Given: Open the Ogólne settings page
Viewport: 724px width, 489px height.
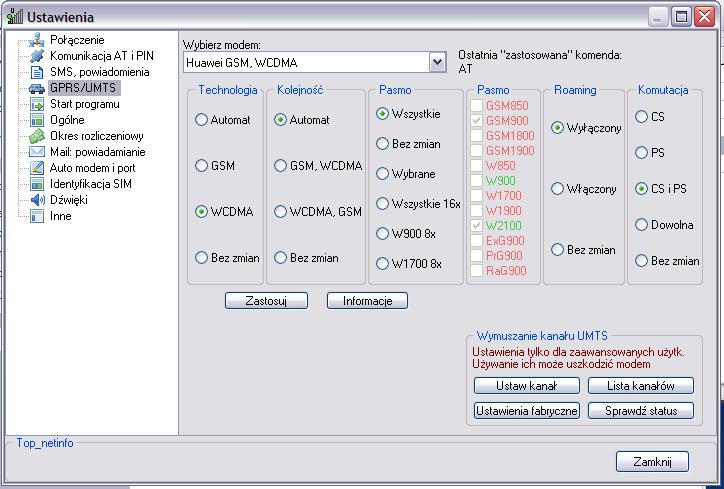Looking at the screenshot, I should [x=67, y=120].
